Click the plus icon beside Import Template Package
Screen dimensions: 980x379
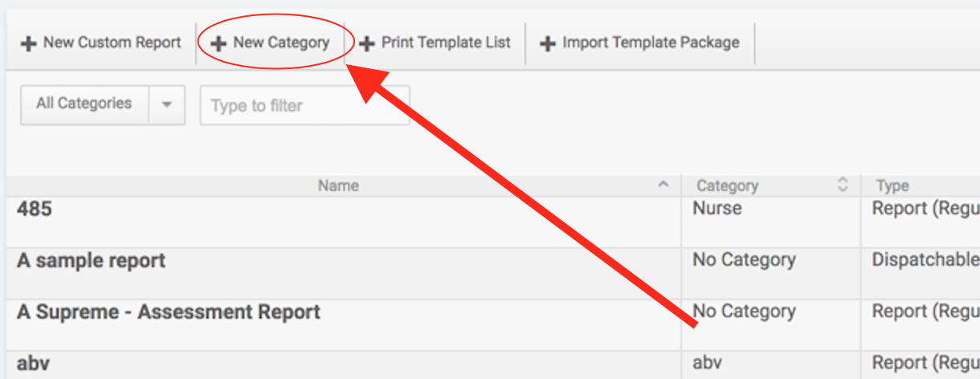pos(548,43)
